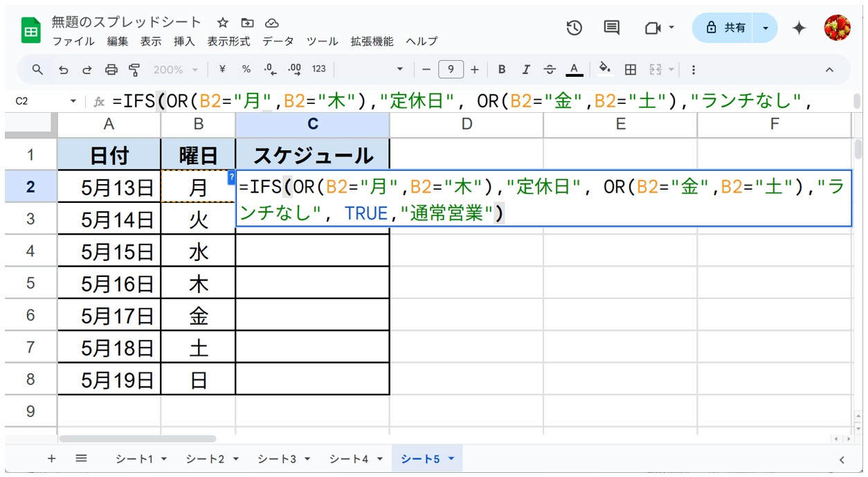Format as currency yen

[x=222, y=69]
